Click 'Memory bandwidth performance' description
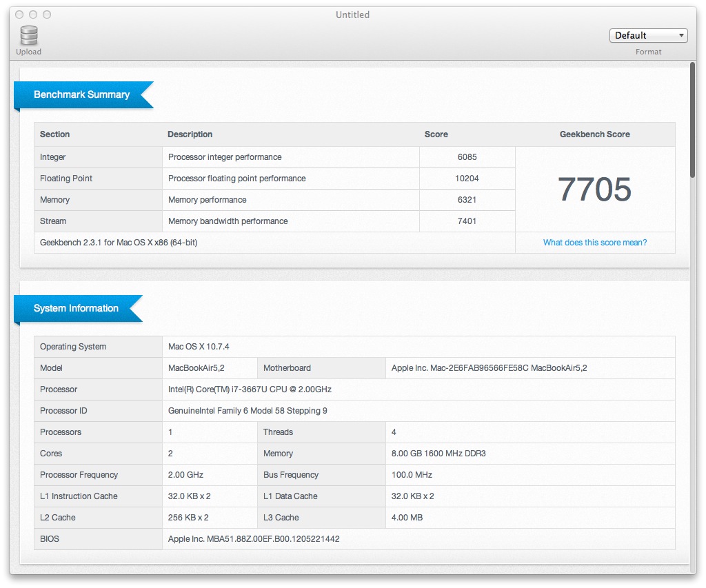706x588 pixels. (x=228, y=221)
